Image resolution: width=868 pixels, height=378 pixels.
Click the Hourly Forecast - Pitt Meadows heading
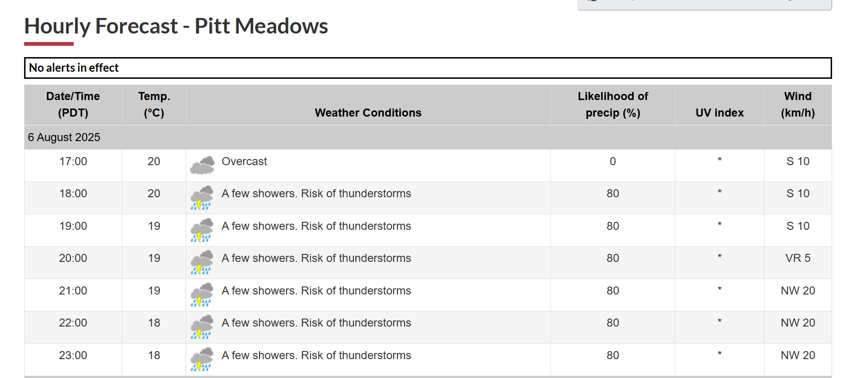(x=176, y=26)
